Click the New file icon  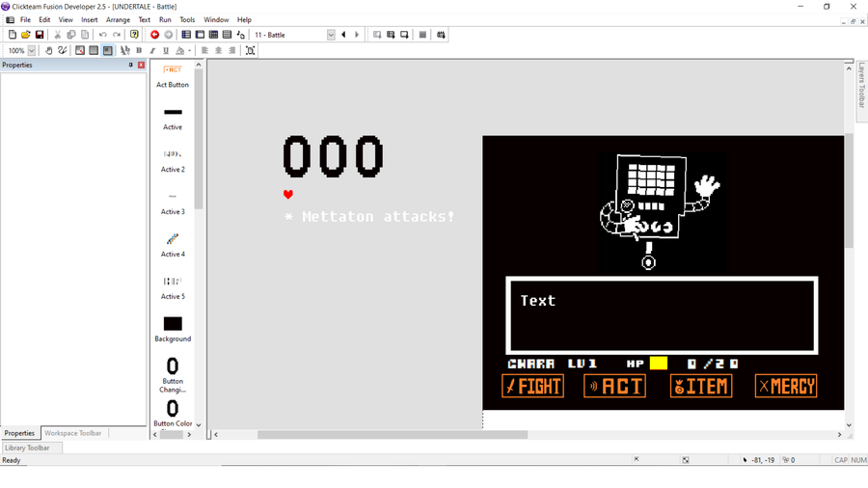click(x=13, y=35)
